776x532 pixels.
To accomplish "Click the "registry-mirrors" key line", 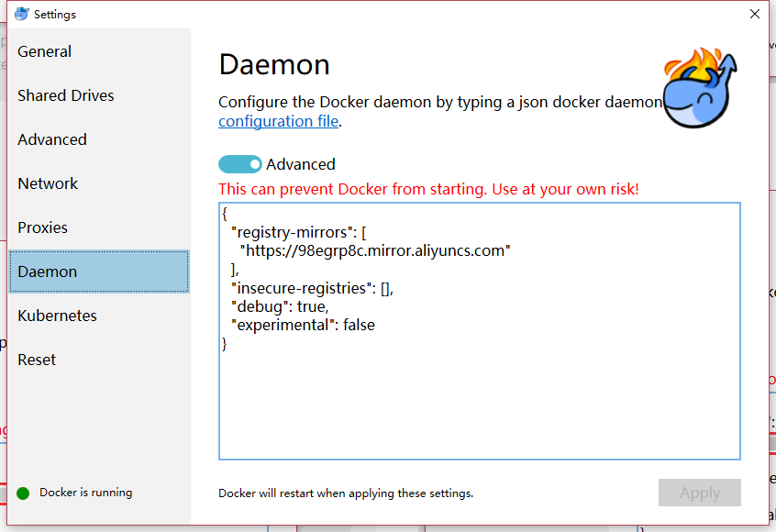I will point(299,232).
